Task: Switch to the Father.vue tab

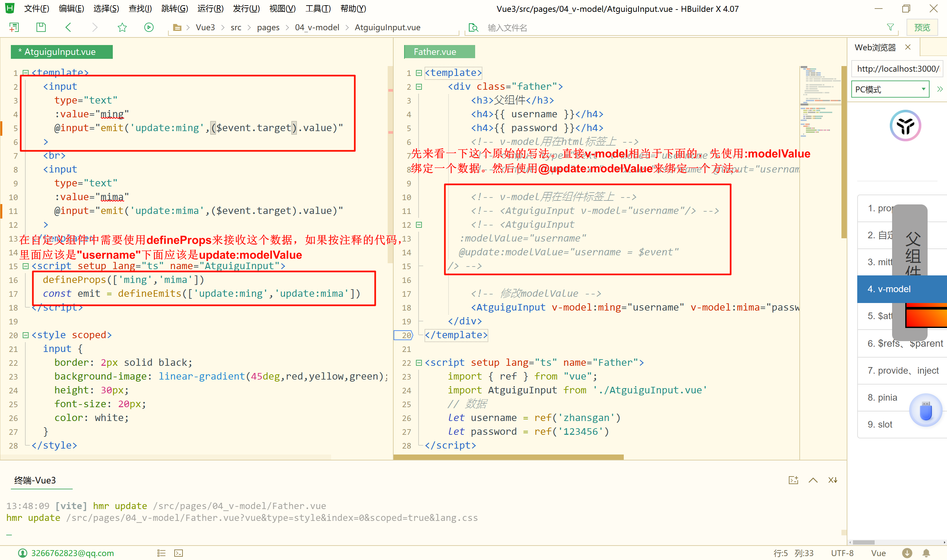Action: click(x=434, y=52)
